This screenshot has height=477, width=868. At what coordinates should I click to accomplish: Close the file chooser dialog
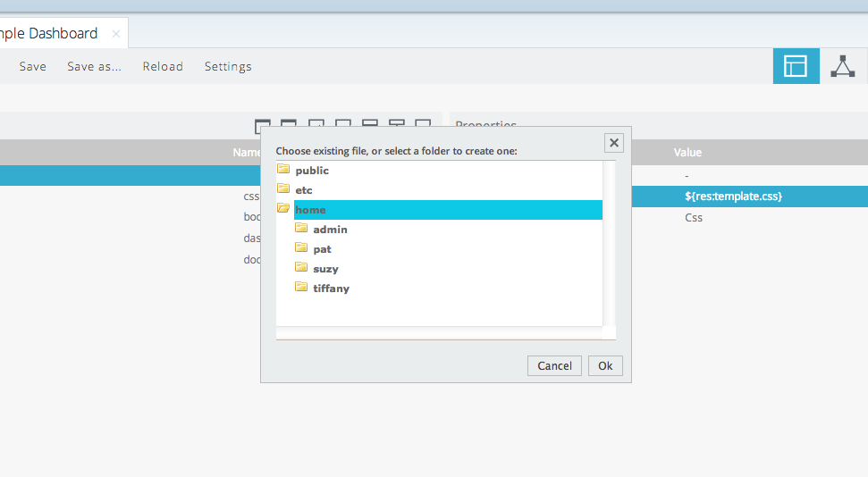[614, 143]
